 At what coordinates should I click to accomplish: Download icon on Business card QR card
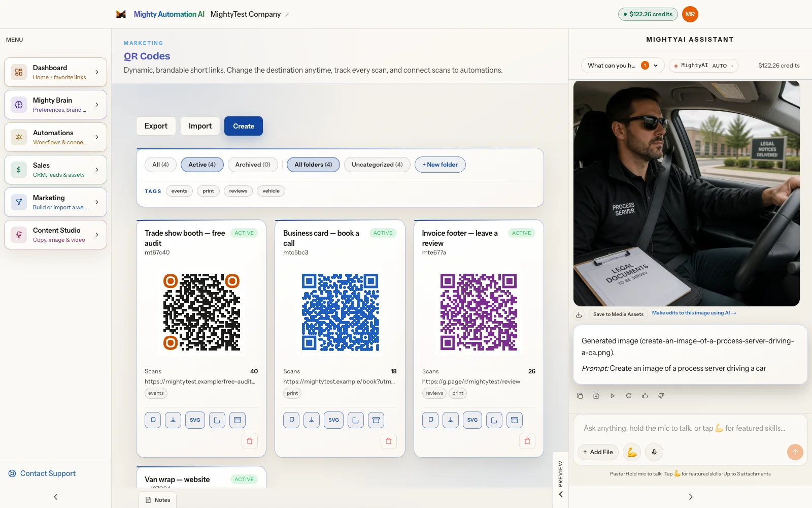coord(312,420)
